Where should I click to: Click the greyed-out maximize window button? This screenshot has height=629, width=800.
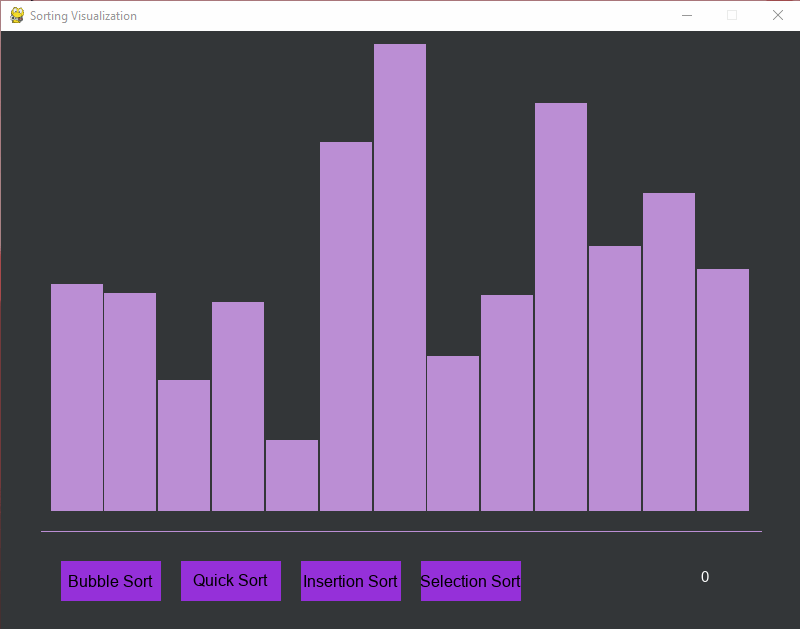[731, 15]
